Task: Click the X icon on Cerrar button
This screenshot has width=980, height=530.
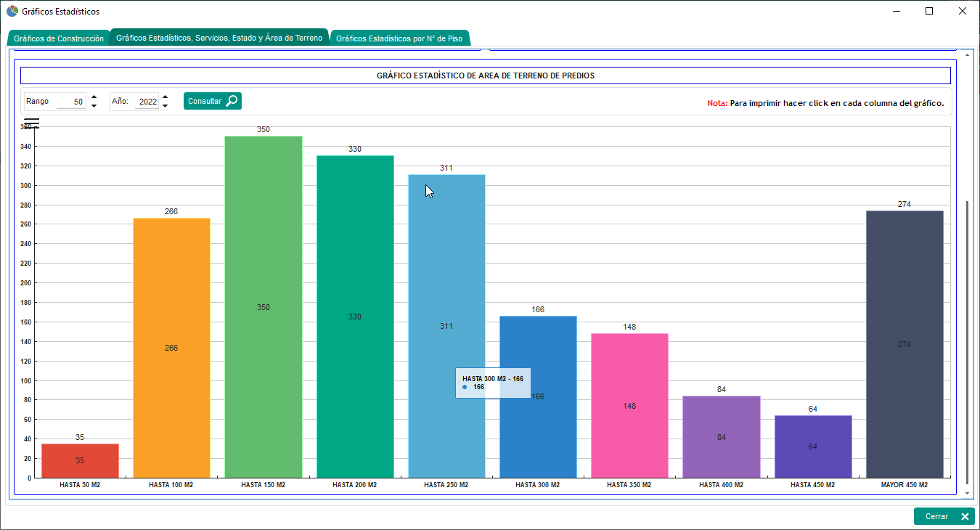Action: click(x=965, y=516)
